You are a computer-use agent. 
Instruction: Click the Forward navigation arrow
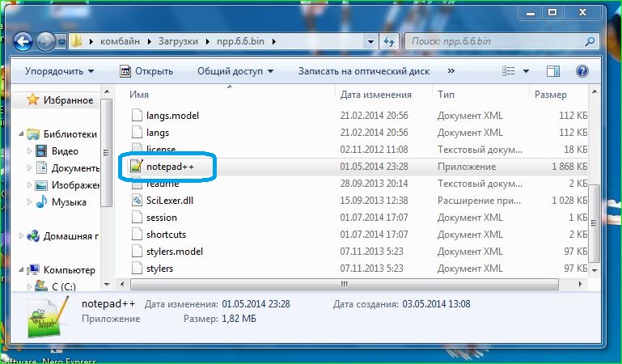45,41
